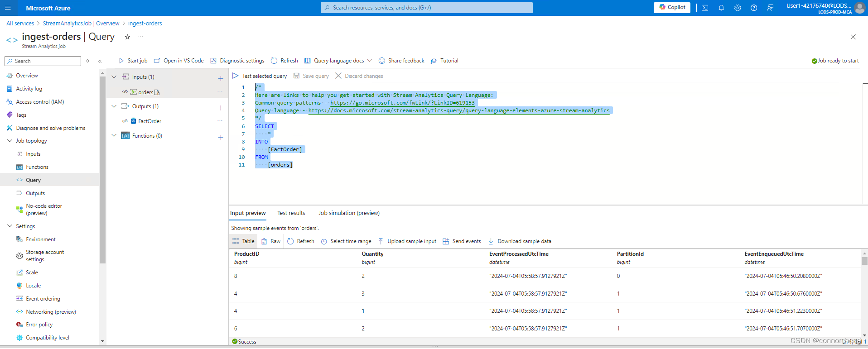Open Cloud Shell from the top bar
The image size is (868, 349).
705,8
